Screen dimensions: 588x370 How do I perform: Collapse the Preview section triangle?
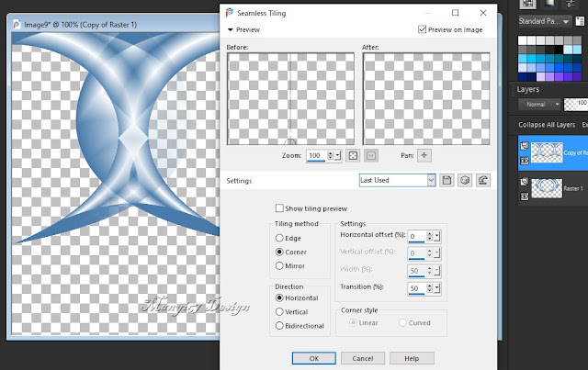pyautogui.click(x=231, y=29)
